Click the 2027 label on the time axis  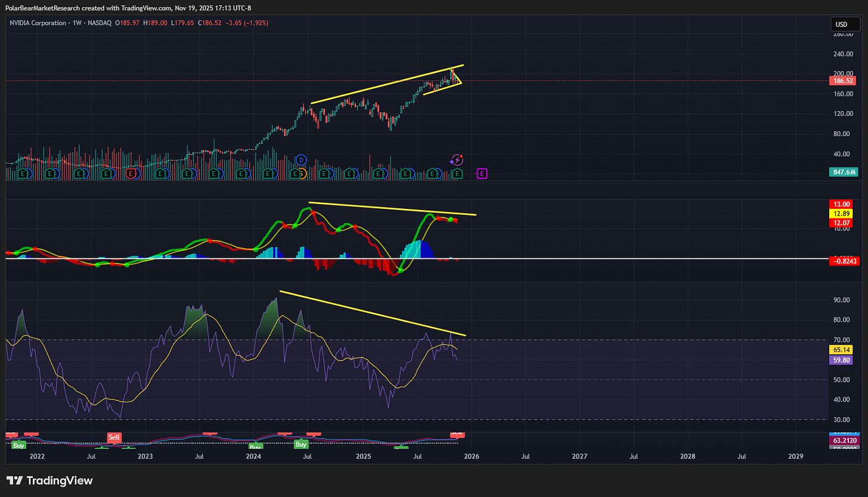click(579, 456)
